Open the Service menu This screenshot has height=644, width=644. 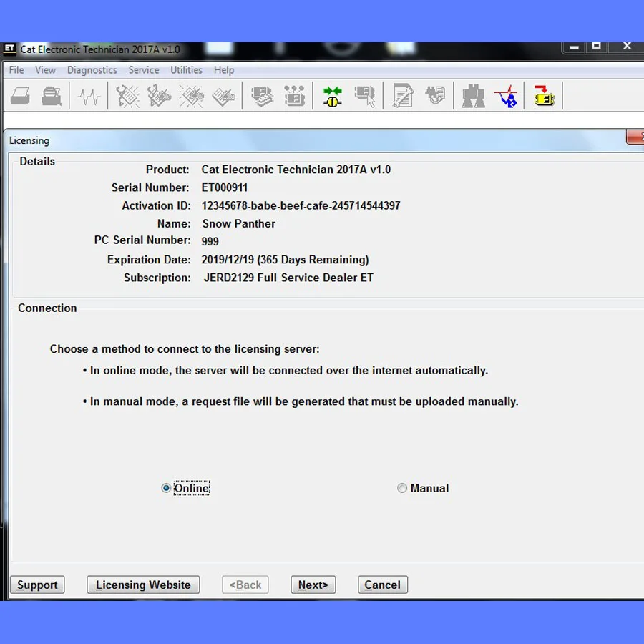click(144, 70)
